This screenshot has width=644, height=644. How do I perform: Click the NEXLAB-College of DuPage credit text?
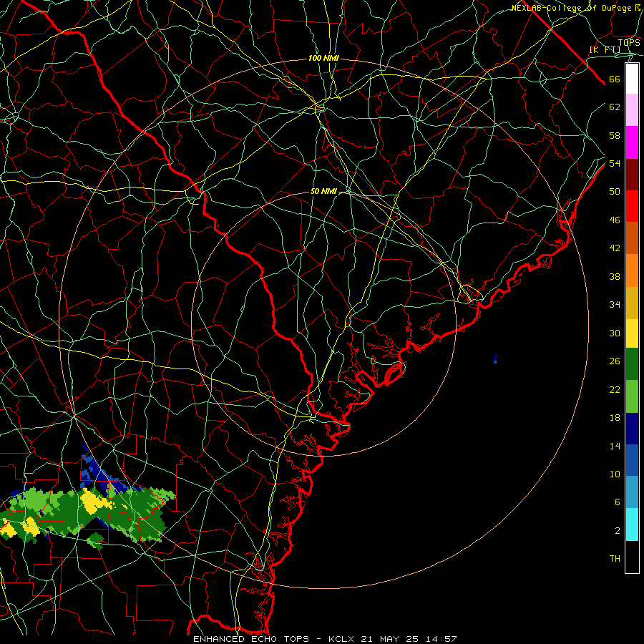[576, 8]
